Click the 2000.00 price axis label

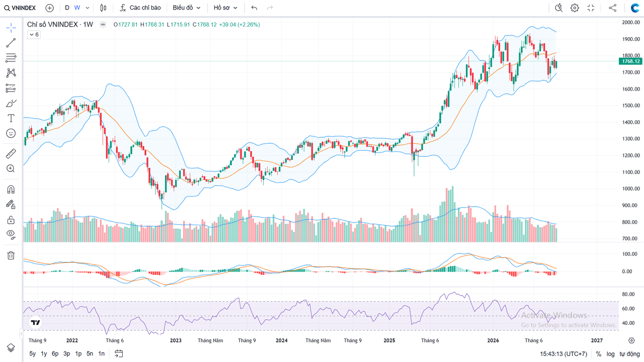point(630,23)
